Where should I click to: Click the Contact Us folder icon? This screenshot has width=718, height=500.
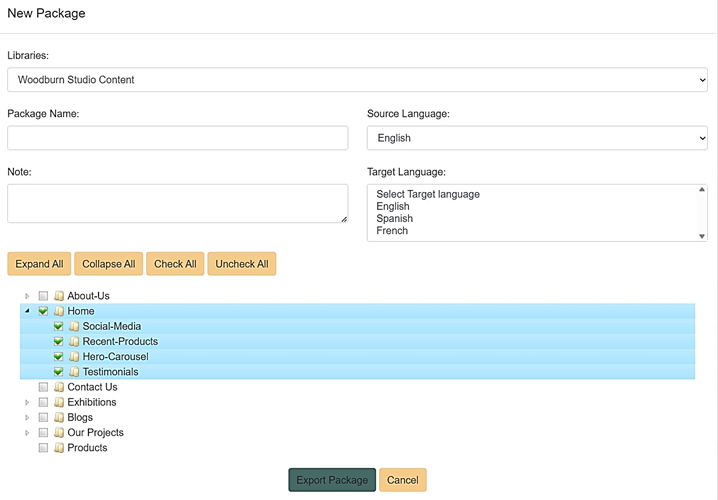tap(59, 387)
